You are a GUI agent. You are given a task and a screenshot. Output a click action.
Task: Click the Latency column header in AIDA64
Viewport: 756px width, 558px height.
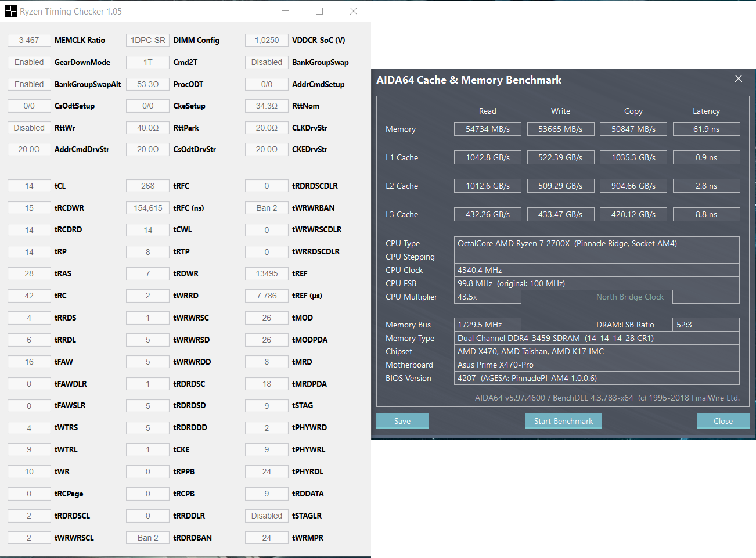(706, 111)
